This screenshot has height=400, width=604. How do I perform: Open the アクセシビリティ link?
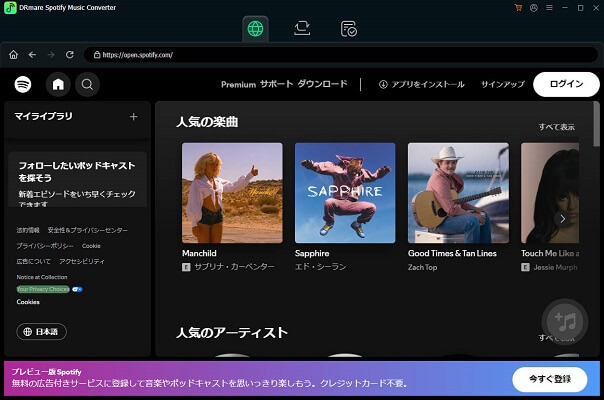point(82,261)
